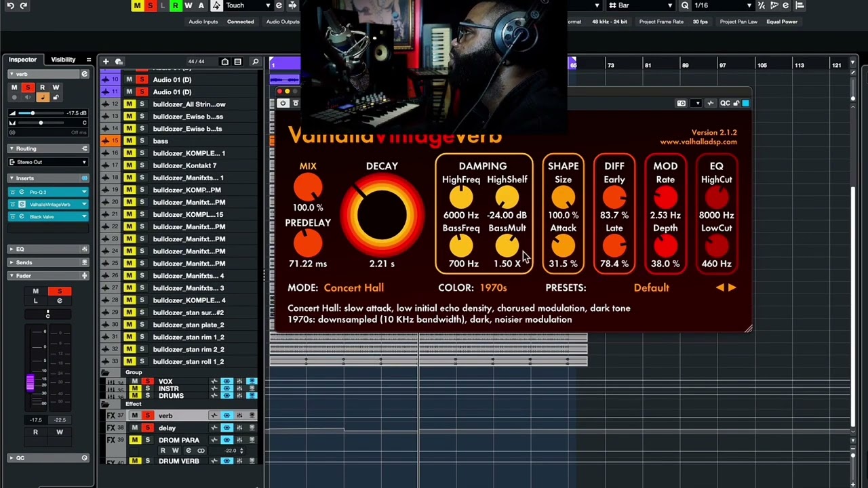This screenshot has height=488, width=868.
Task: Click the plugin QC button
Action: [725, 103]
